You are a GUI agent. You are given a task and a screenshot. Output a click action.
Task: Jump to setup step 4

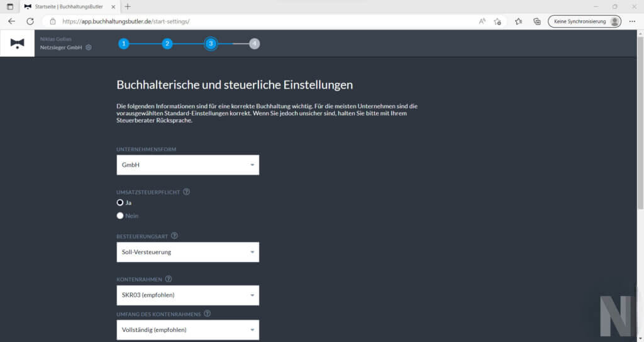coord(254,43)
